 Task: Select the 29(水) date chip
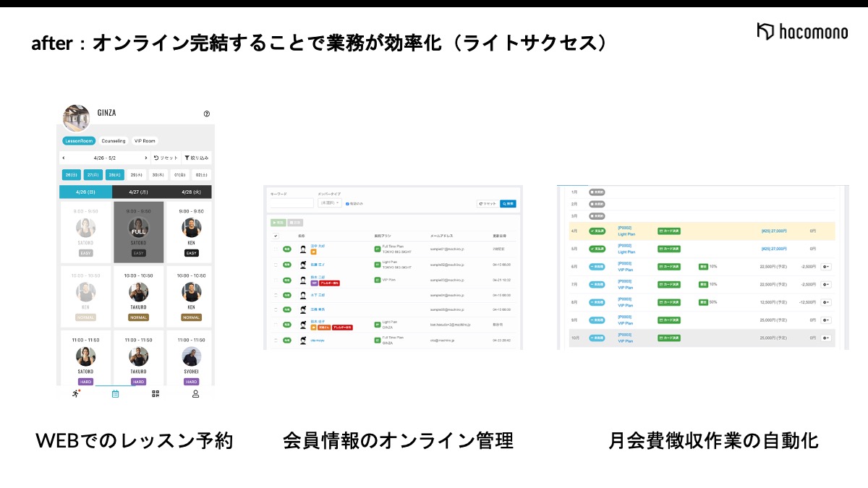[x=136, y=175]
